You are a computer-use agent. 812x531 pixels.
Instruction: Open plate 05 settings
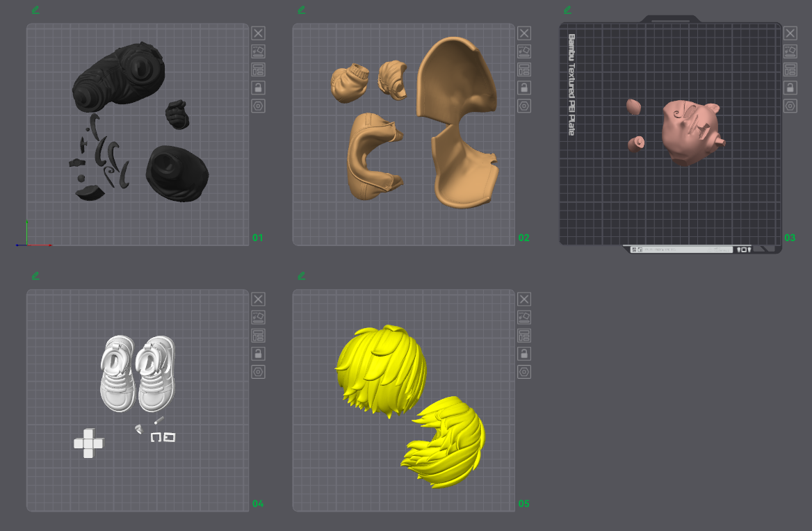pos(524,372)
